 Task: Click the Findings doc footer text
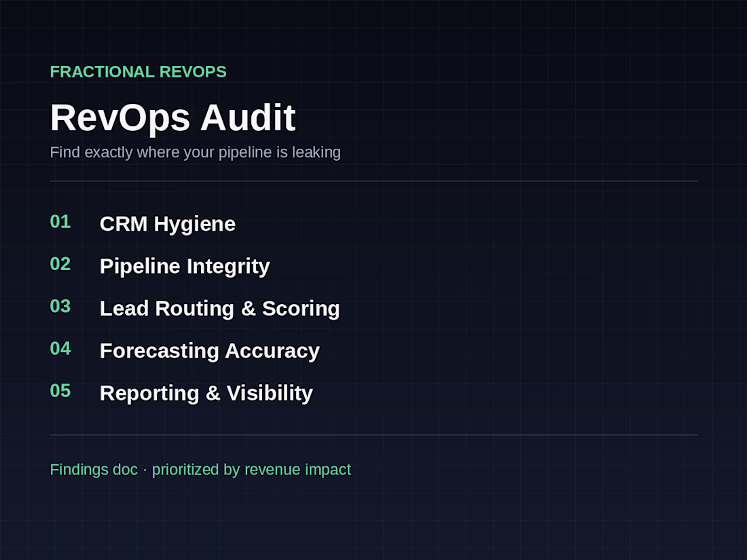(x=94, y=470)
